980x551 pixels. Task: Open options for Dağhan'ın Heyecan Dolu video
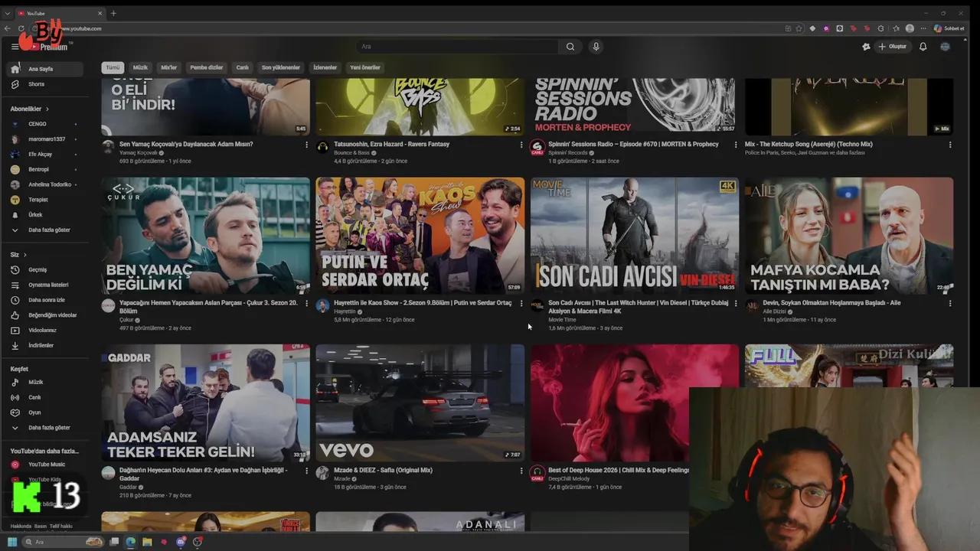pyautogui.click(x=307, y=471)
